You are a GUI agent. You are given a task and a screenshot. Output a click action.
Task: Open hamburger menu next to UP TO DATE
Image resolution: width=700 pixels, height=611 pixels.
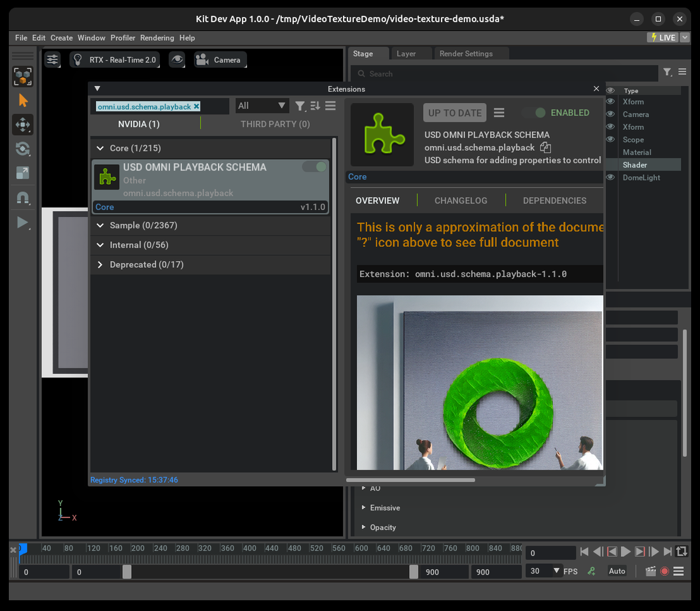(x=499, y=113)
